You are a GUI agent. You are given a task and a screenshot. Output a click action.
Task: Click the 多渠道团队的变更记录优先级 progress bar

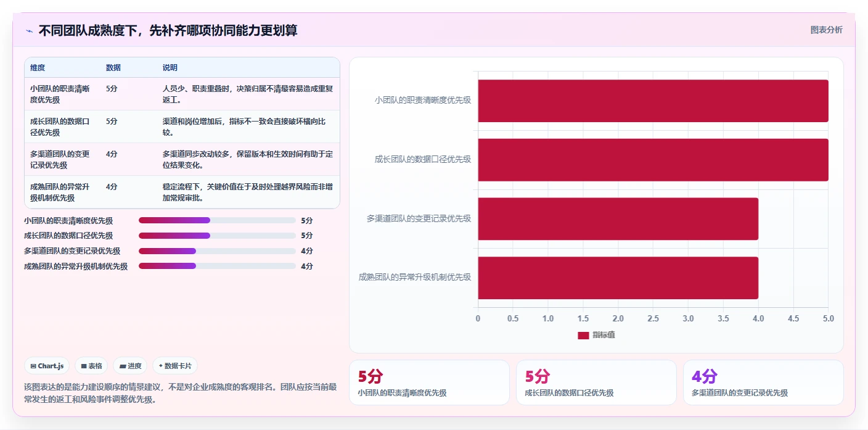(217, 251)
